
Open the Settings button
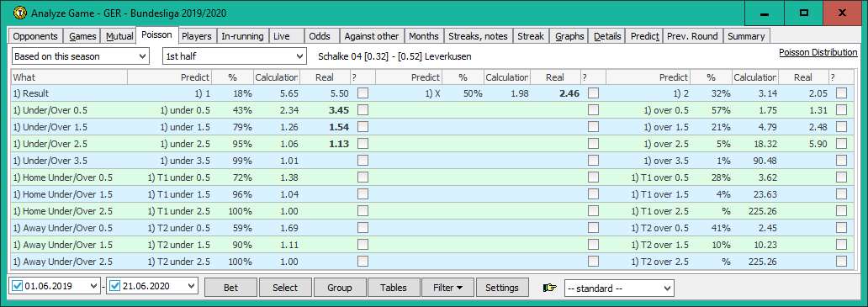pyautogui.click(x=502, y=288)
